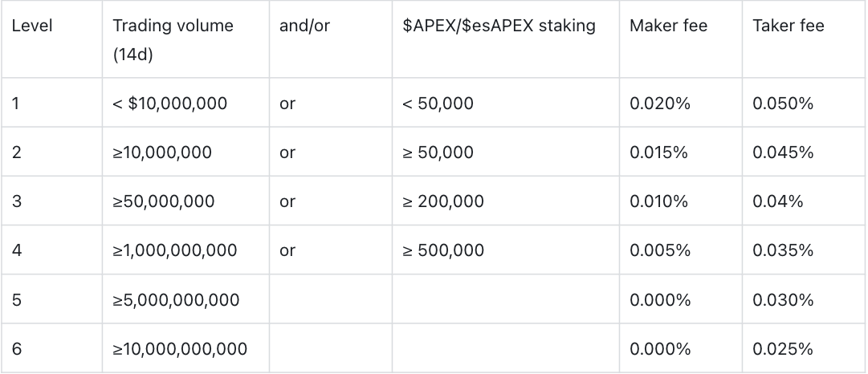Select the "≥10,000,000" trading volume cell
Viewport: 868px width, 374px height.
click(162, 152)
